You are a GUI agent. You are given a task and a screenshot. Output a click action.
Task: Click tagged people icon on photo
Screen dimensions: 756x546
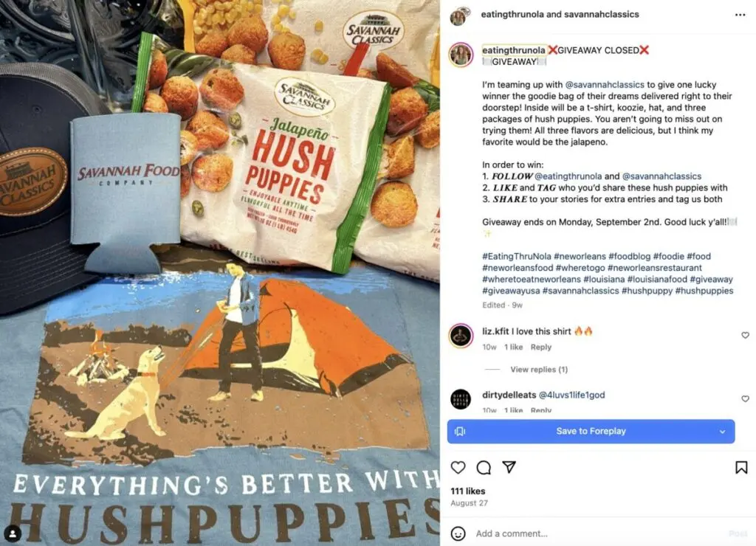click(13, 533)
